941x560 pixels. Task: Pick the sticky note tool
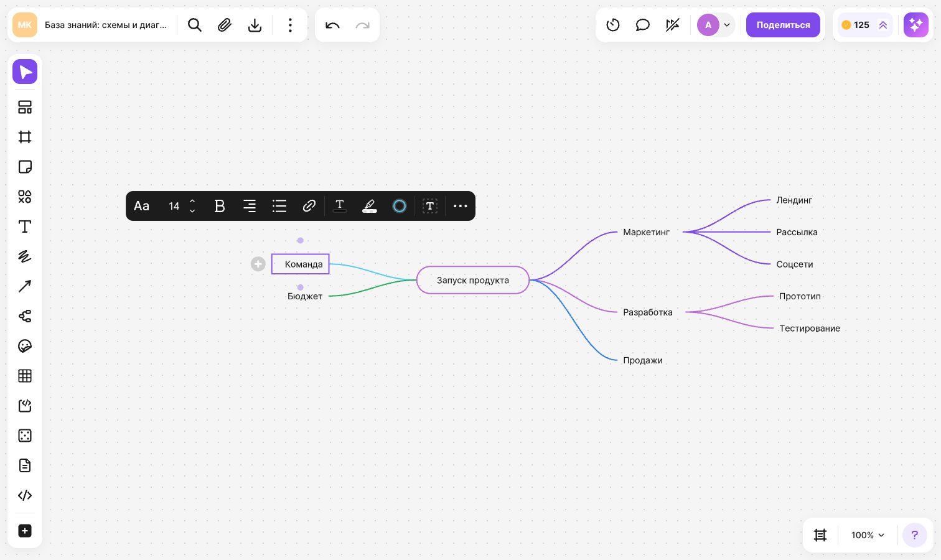[x=25, y=167]
